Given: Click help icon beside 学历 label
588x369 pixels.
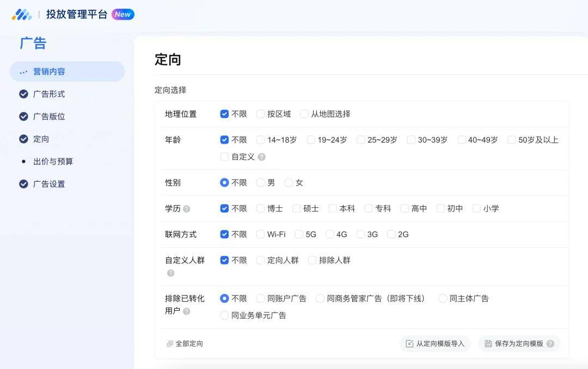Looking at the screenshot, I should (187, 209).
